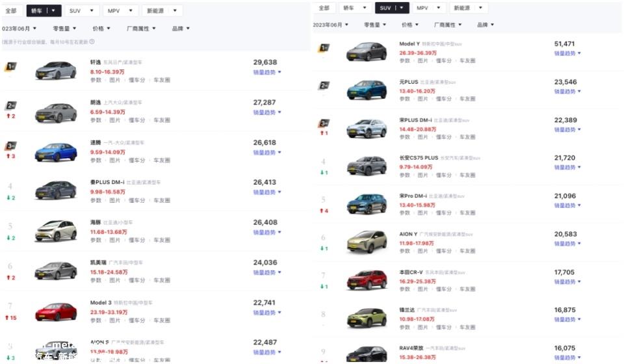624x364 pixels.
Task: View the 秦PLUS DM-i car thumbnail
Action: [56, 190]
